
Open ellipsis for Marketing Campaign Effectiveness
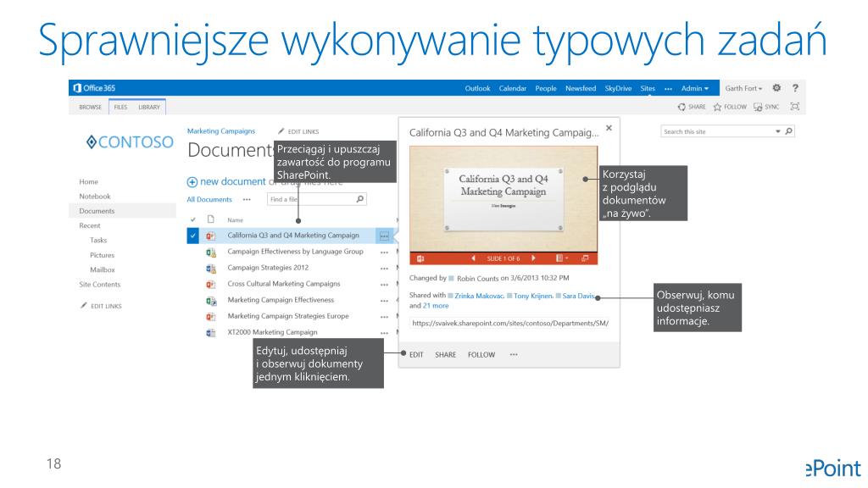[384, 301]
